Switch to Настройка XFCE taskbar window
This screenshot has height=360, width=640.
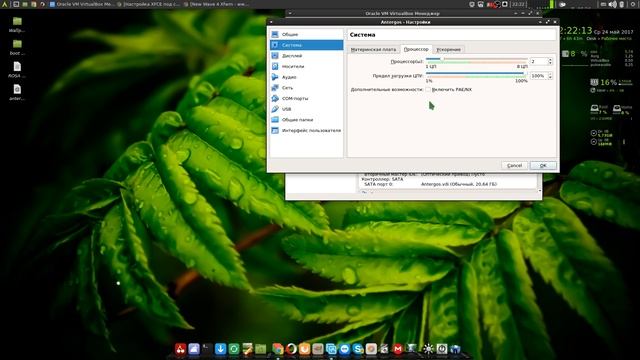[148, 4]
